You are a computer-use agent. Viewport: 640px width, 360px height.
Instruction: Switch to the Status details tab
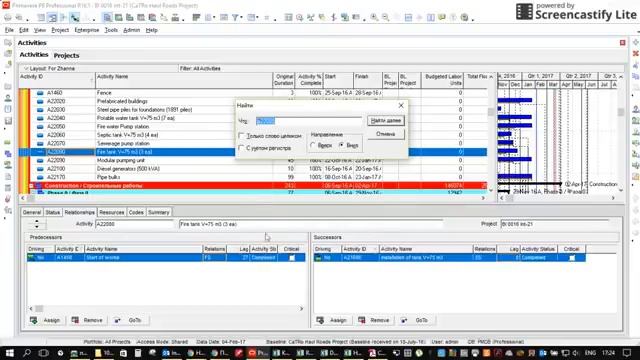coord(53,212)
